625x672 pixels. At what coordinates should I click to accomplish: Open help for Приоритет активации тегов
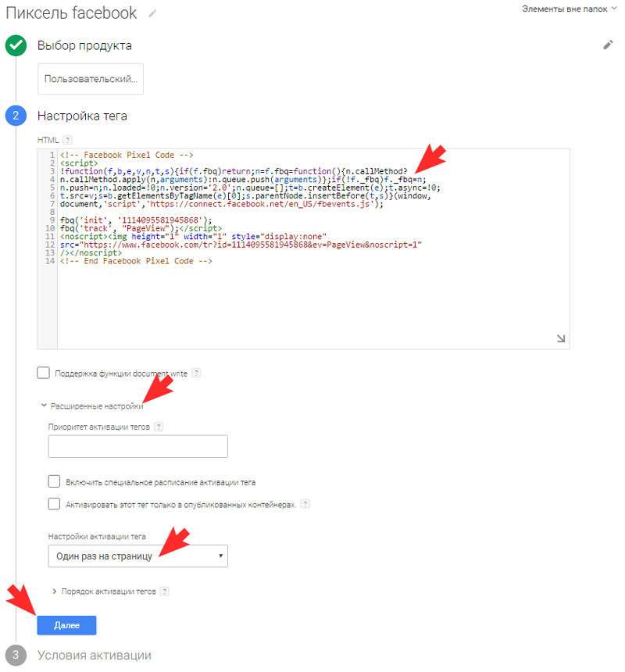coord(159,427)
